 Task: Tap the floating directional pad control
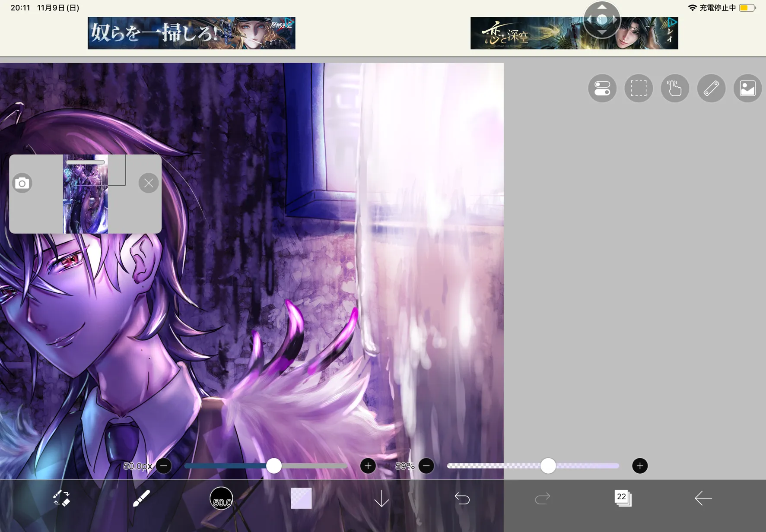point(602,20)
